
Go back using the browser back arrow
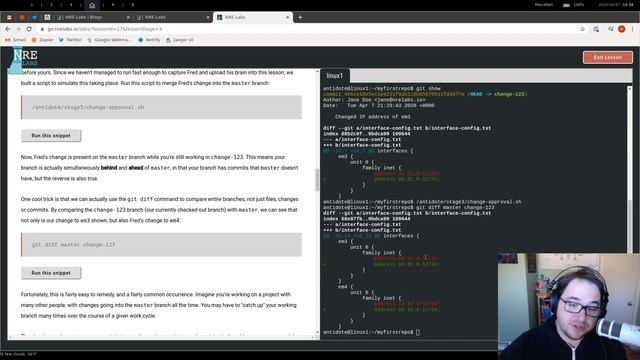tap(8, 29)
